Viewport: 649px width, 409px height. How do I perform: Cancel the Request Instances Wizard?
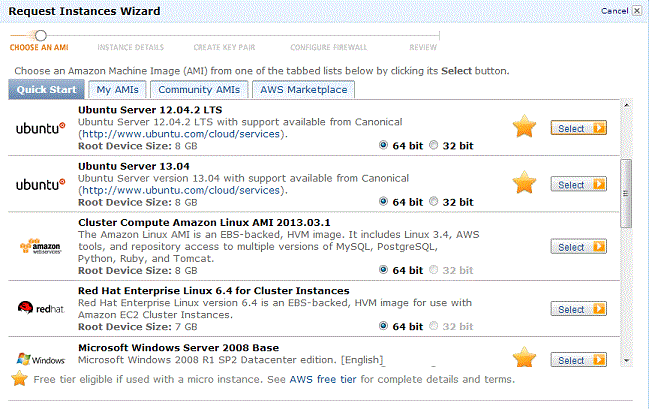tap(614, 11)
